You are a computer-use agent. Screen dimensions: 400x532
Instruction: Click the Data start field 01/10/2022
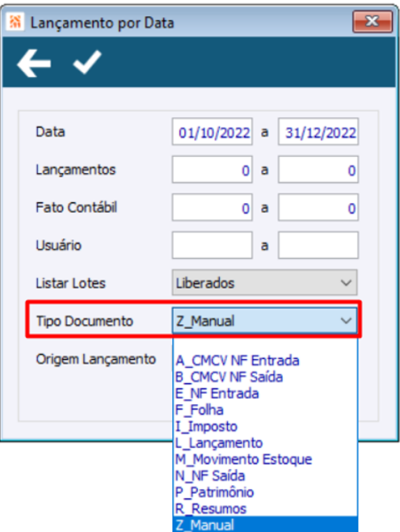point(212,132)
